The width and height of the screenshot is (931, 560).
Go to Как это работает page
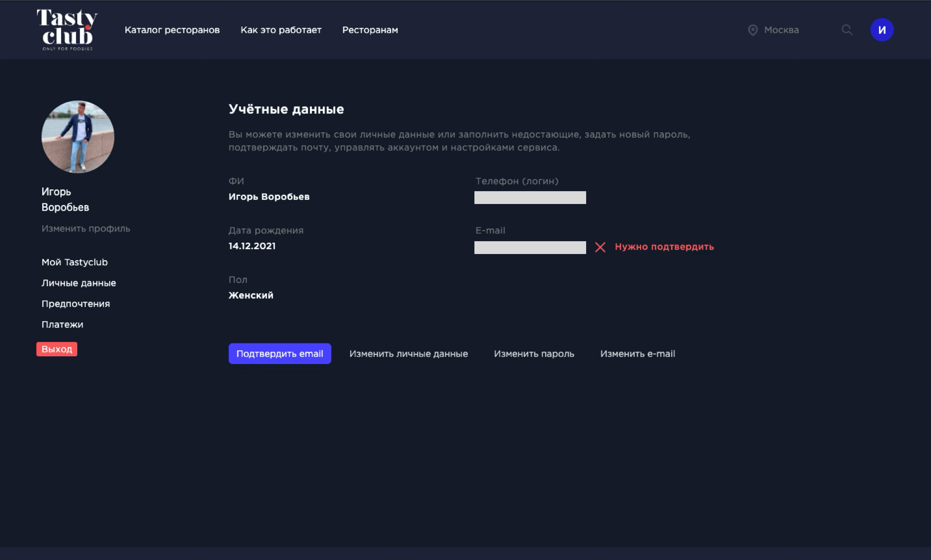point(281,30)
